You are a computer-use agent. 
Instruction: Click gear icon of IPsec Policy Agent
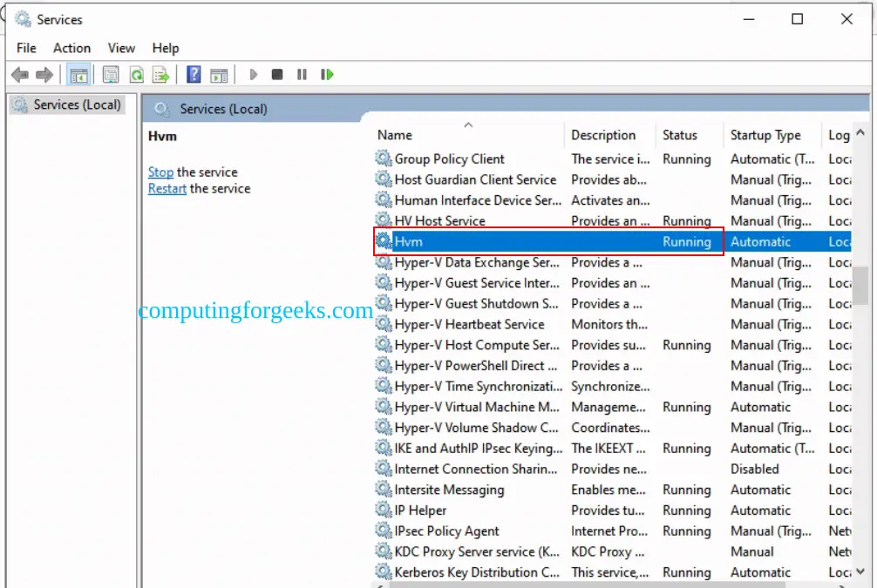coord(383,531)
